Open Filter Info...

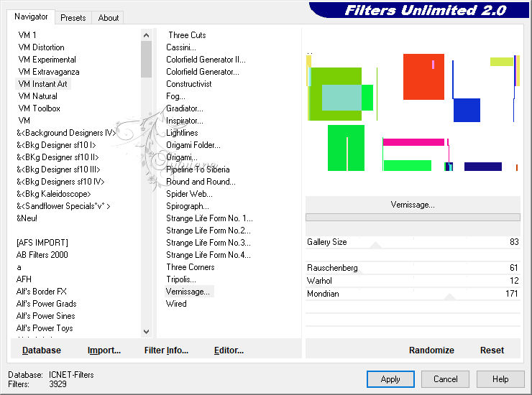point(166,350)
